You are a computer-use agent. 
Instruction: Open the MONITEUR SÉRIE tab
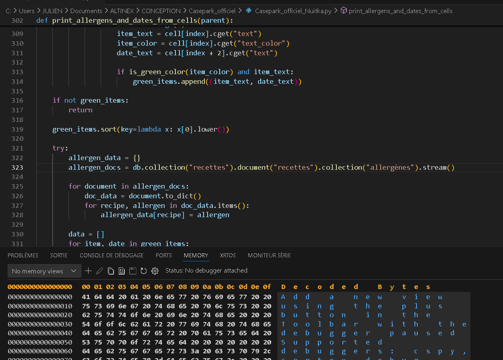269,255
